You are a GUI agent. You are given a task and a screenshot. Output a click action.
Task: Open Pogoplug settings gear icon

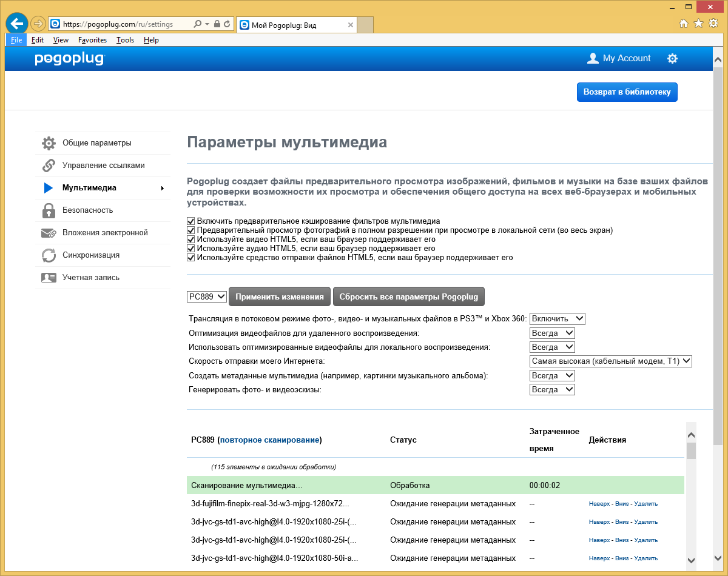click(x=672, y=58)
